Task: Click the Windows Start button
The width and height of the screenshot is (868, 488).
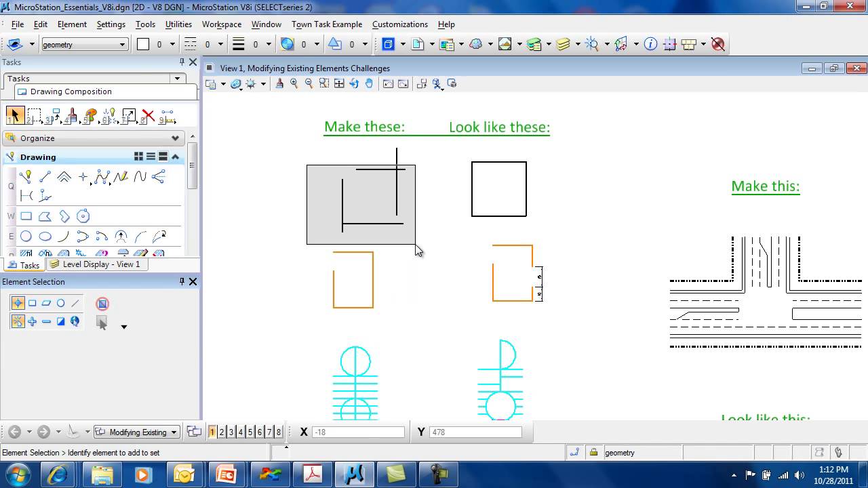Action: click(x=17, y=474)
